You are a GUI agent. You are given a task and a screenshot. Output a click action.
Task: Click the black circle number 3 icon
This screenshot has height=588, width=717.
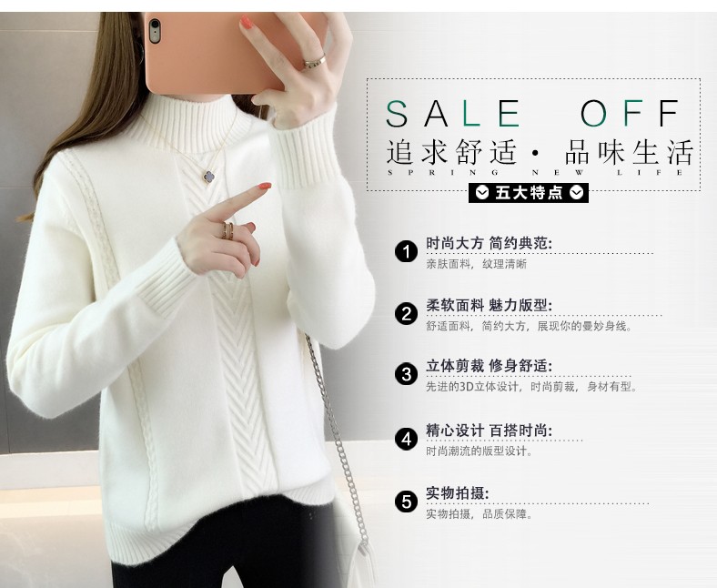[x=406, y=375]
